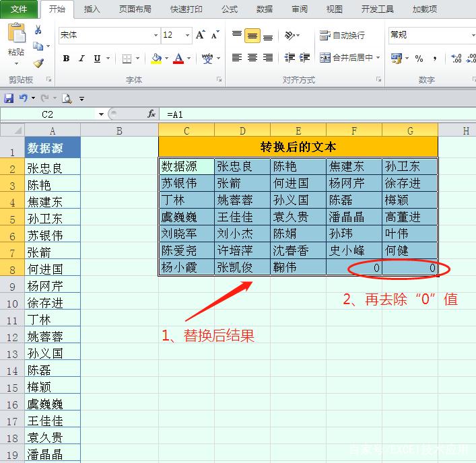Switch to the 页面布局 tab

135,9
